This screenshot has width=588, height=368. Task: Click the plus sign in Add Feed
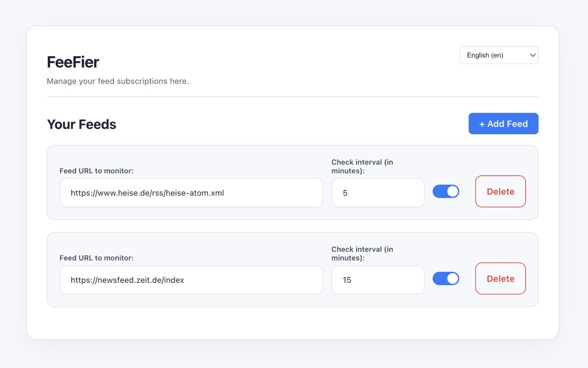pyautogui.click(x=482, y=124)
